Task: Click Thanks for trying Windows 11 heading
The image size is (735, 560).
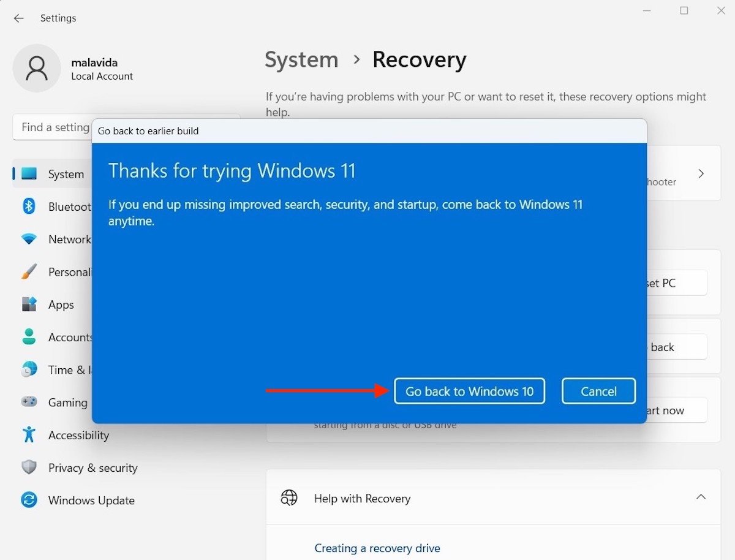Action: point(232,170)
